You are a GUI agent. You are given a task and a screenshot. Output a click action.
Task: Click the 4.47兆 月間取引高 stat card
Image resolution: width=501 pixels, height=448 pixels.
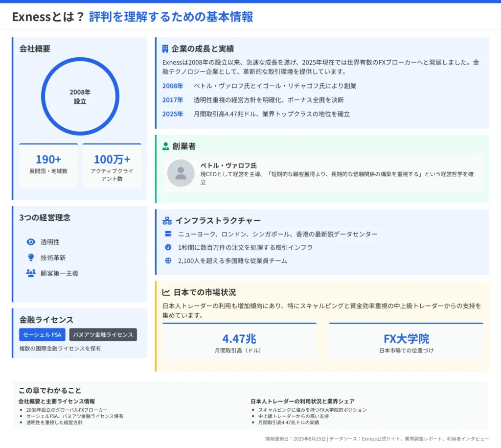click(239, 341)
